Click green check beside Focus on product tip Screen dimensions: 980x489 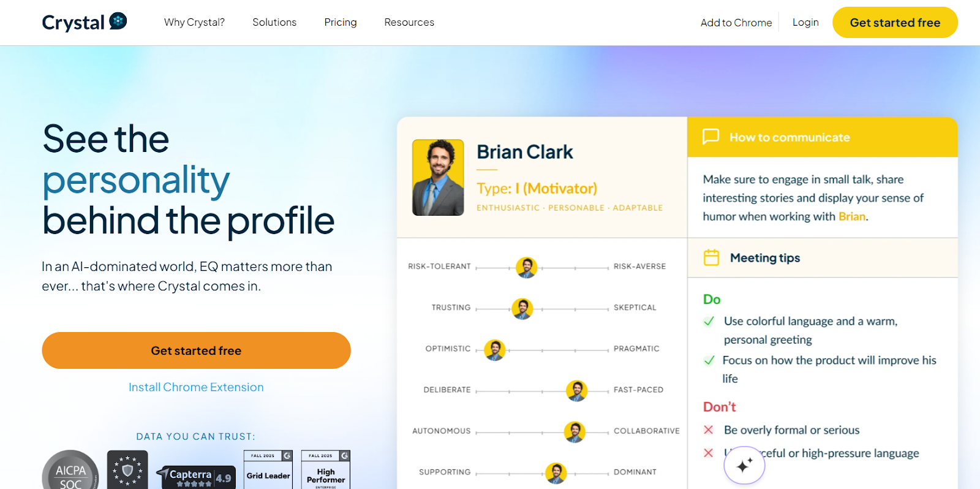point(709,360)
